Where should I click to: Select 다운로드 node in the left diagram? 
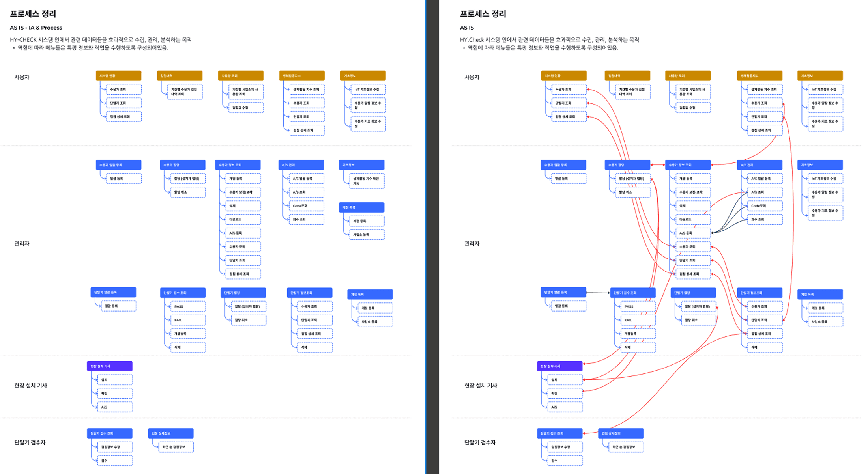click(243, 220)
